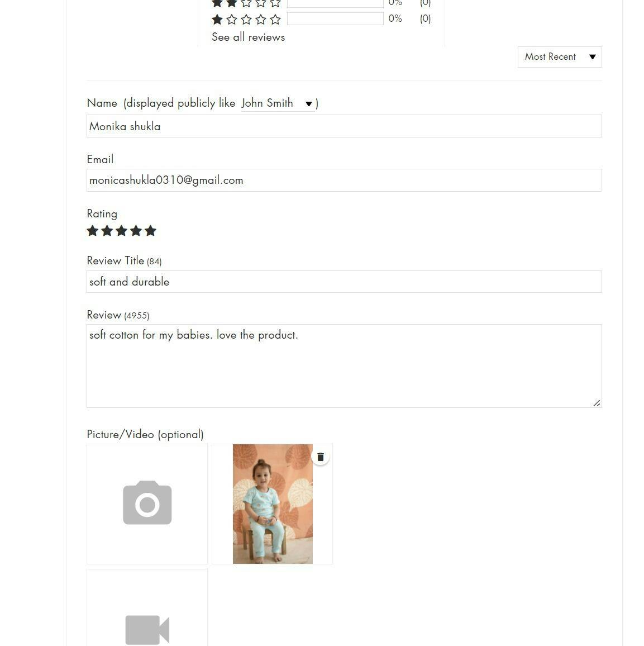Click the Review Title input field

tap(344, 282)
